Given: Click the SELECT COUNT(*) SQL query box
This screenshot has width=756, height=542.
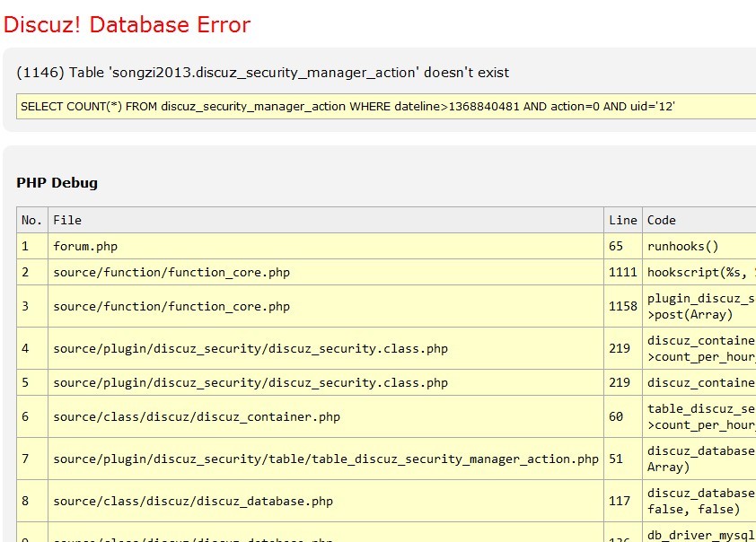Looking at the screenshot, I should click(x=386, y=107).
